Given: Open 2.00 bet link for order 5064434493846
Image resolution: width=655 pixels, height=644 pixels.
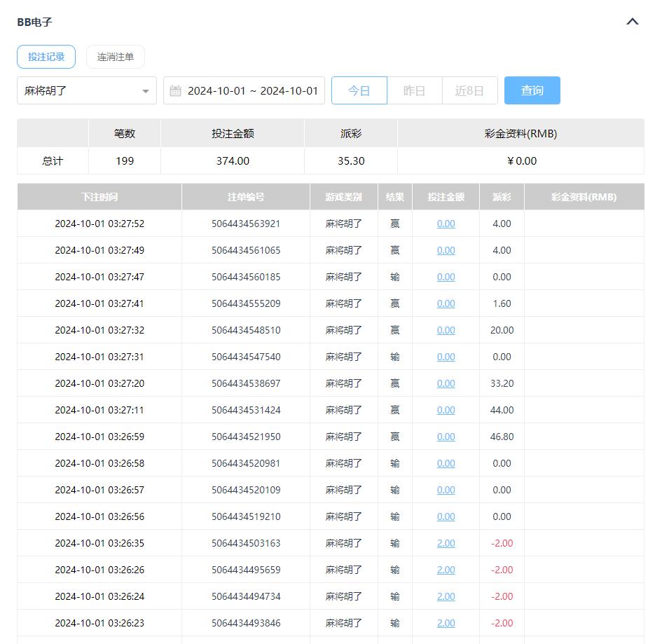Looking at the screenshot, I should (446, 623).
